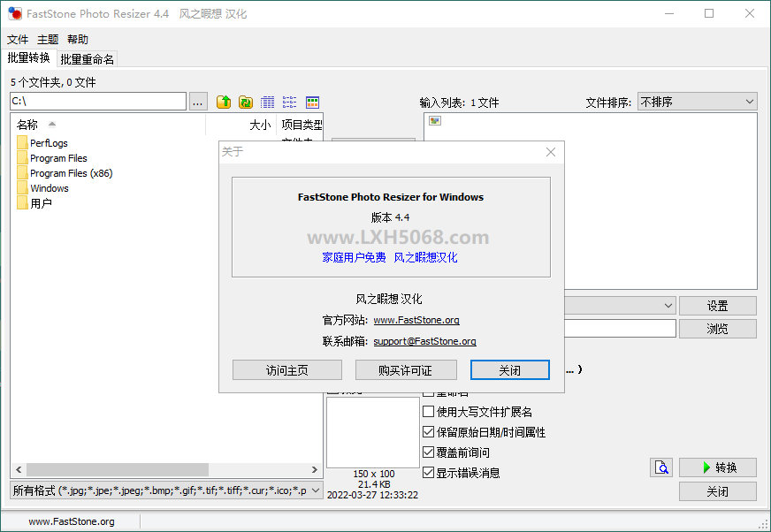Click the main window 关闭 button below 转换
Viewport: 771px width, 532px height.
click(717, 491)
